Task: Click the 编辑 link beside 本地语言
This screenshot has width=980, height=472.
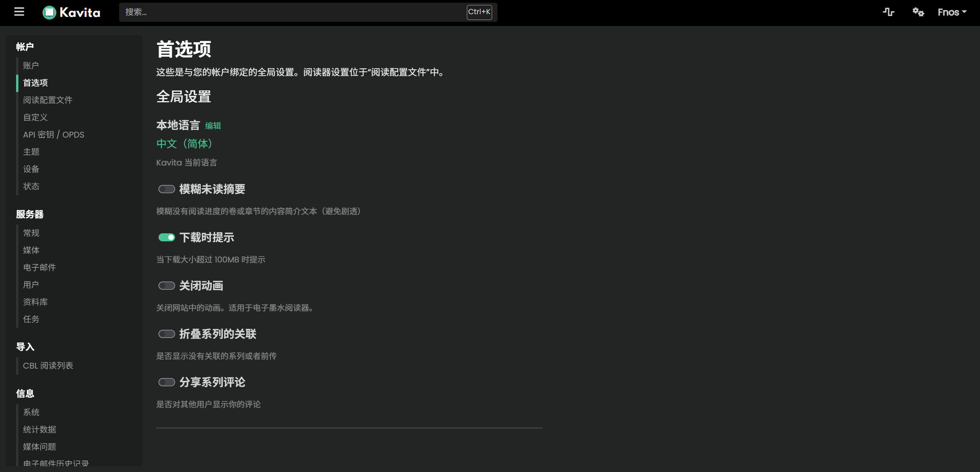Action: (x=213, y=126)
